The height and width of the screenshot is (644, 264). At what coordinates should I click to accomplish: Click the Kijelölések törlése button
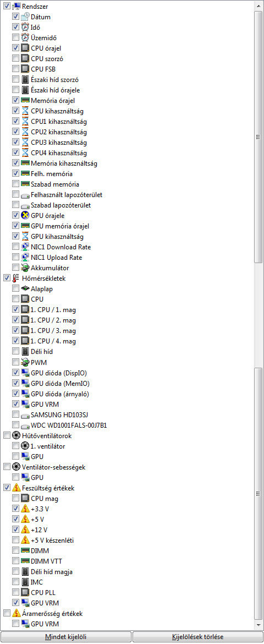198,637
